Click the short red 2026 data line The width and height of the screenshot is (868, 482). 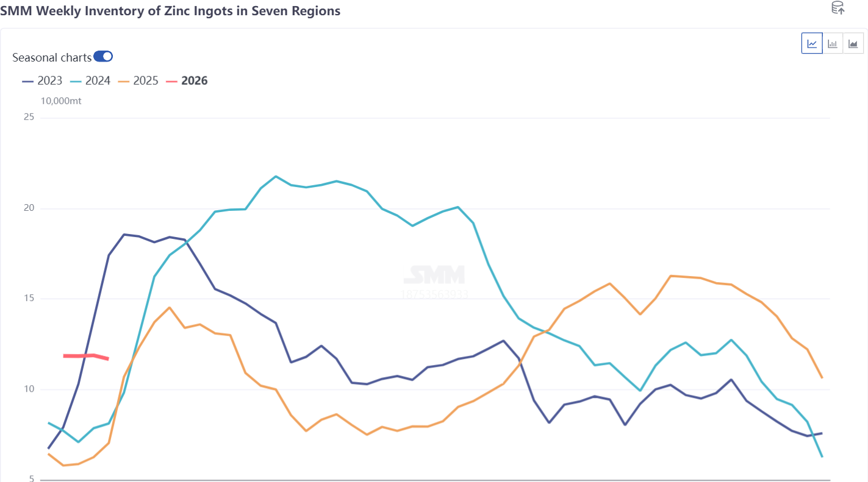tap(85, 356)
